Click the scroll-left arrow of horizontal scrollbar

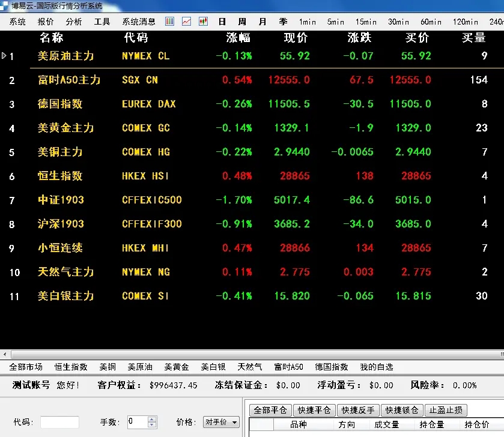tap(4, 355)
